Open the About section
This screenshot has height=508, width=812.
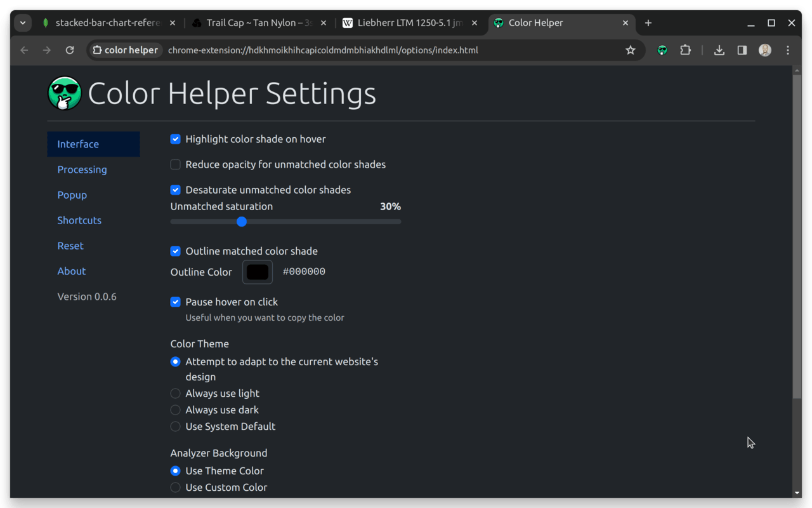coord(93,271)
